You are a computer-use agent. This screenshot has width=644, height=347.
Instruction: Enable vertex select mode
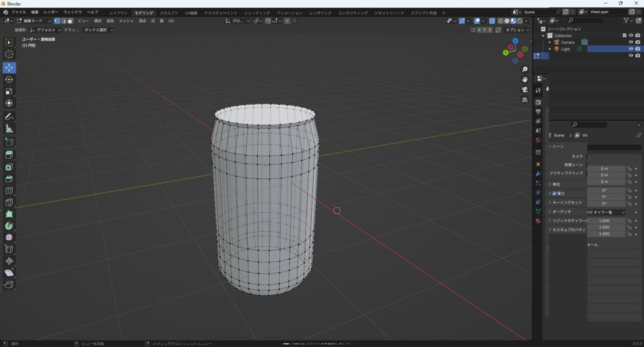(x=57, y=21)
